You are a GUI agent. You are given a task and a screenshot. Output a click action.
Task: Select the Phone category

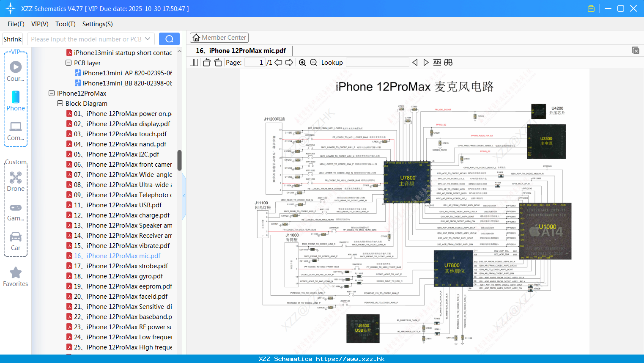[16, 101]
